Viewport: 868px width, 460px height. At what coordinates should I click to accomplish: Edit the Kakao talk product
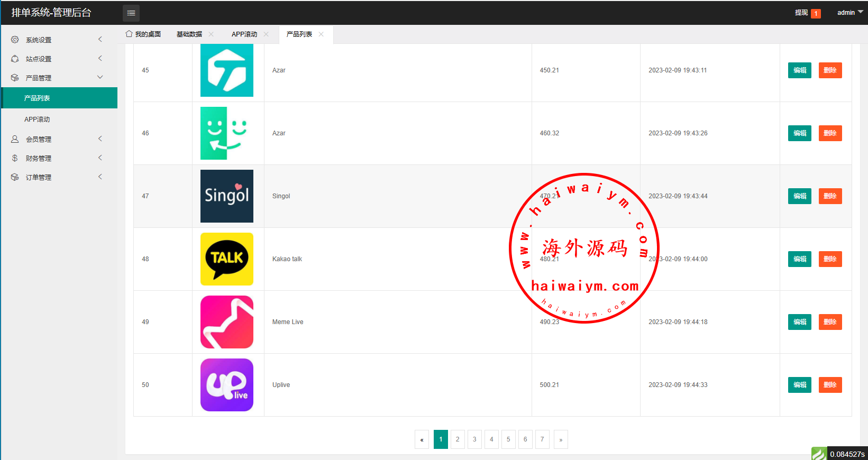[800, 259]
